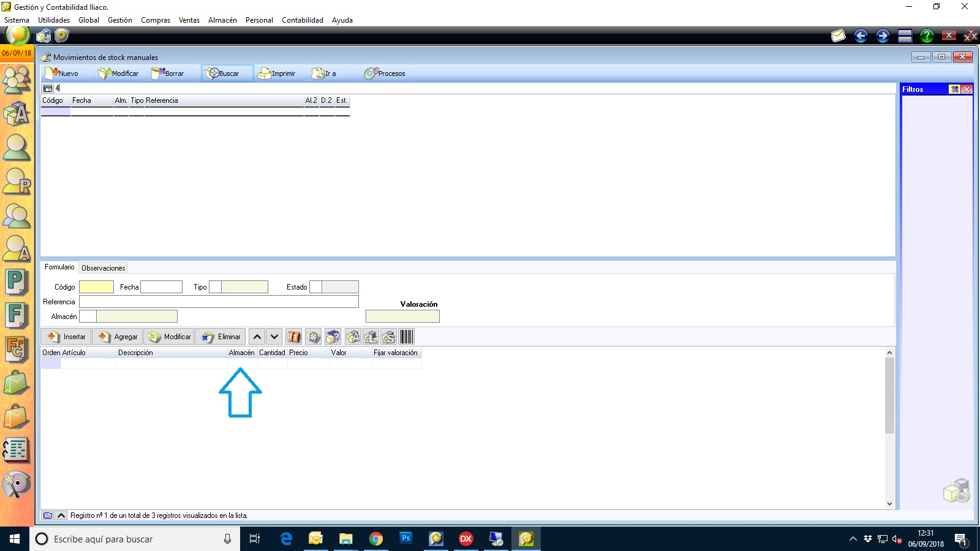Click the box with question mark icon
Screen dimensions: 980x551
coord(333,337)
